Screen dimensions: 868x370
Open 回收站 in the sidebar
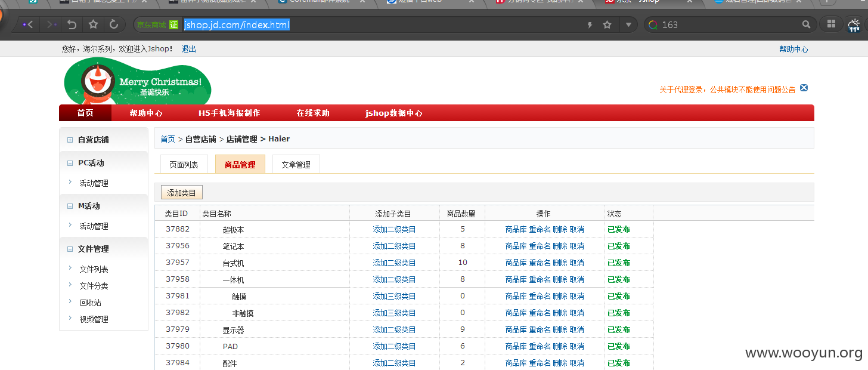coord(90,303)
